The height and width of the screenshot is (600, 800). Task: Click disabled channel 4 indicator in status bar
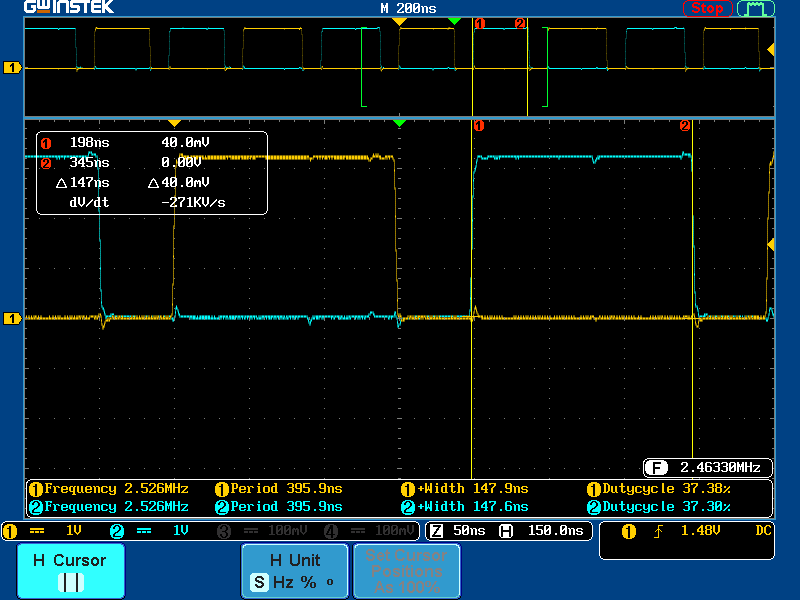[331, 532]
